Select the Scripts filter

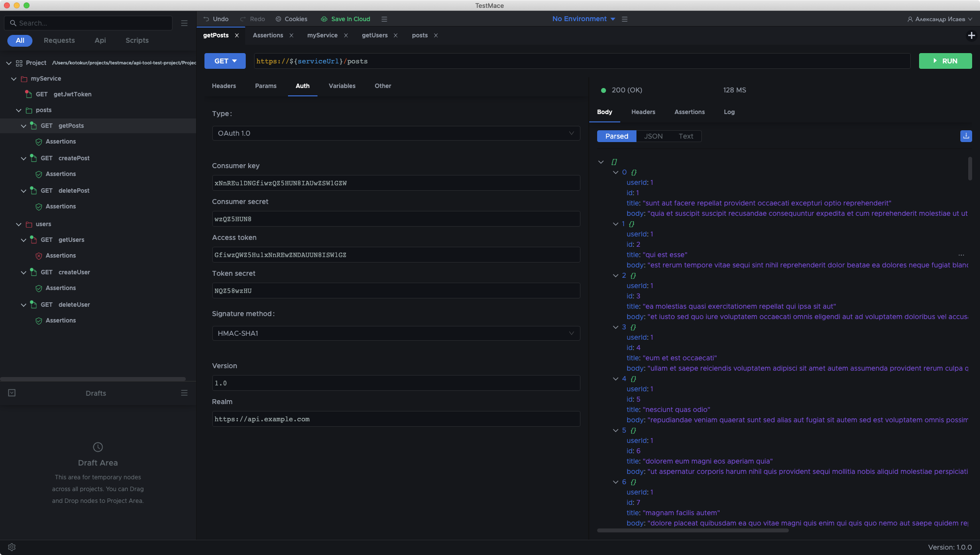pos(137,40)
